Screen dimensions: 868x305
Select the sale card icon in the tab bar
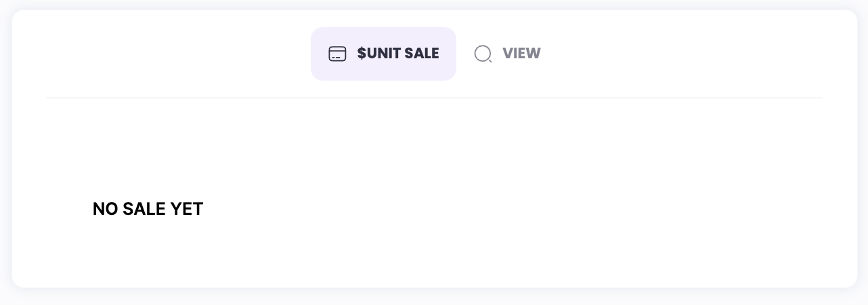337,54
